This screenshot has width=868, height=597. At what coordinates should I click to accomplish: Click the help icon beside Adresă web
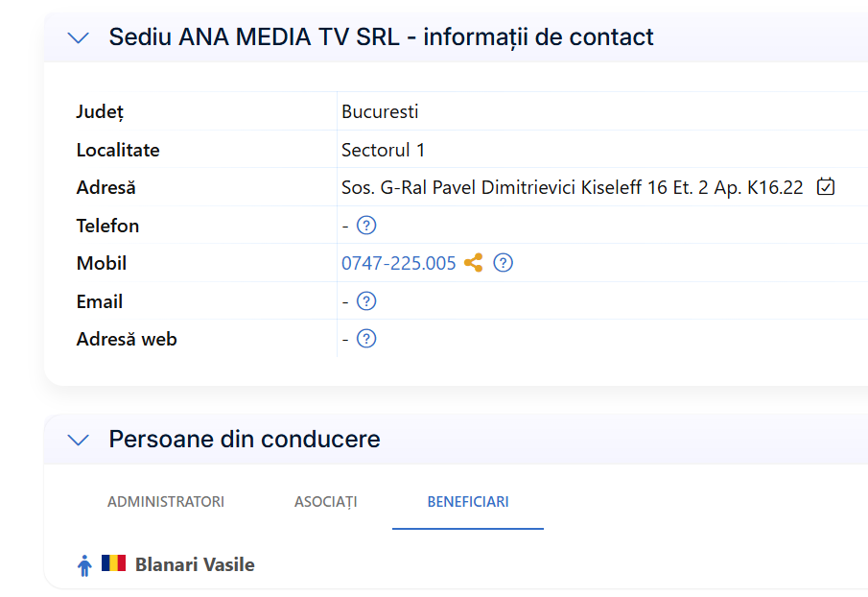point(366,339)
